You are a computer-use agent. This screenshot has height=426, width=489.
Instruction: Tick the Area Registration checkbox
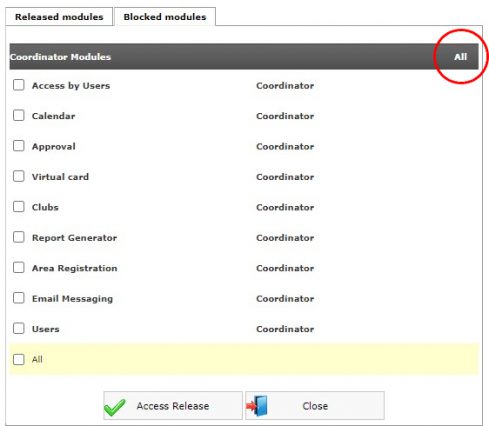[19, 267]
